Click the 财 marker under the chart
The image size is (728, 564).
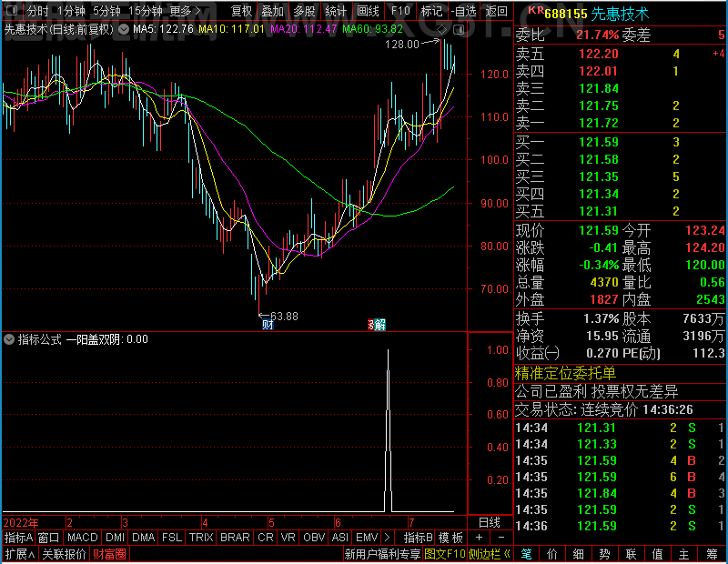point(268,325)
